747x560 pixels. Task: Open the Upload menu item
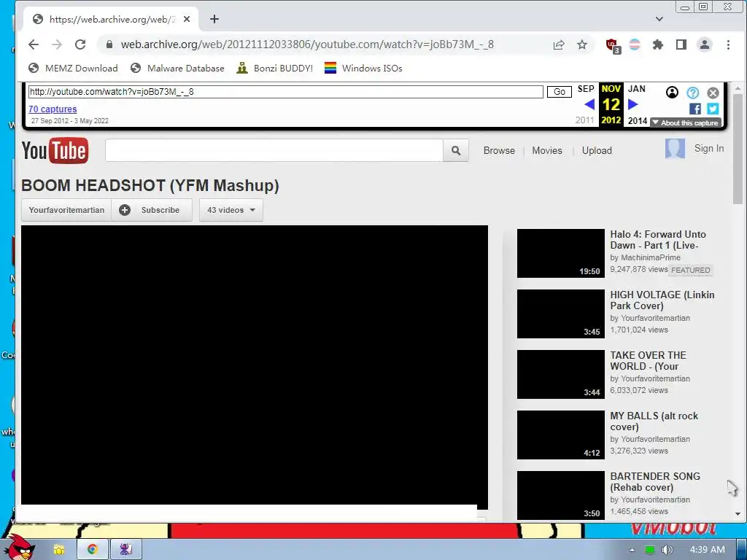tap(597, 150)
